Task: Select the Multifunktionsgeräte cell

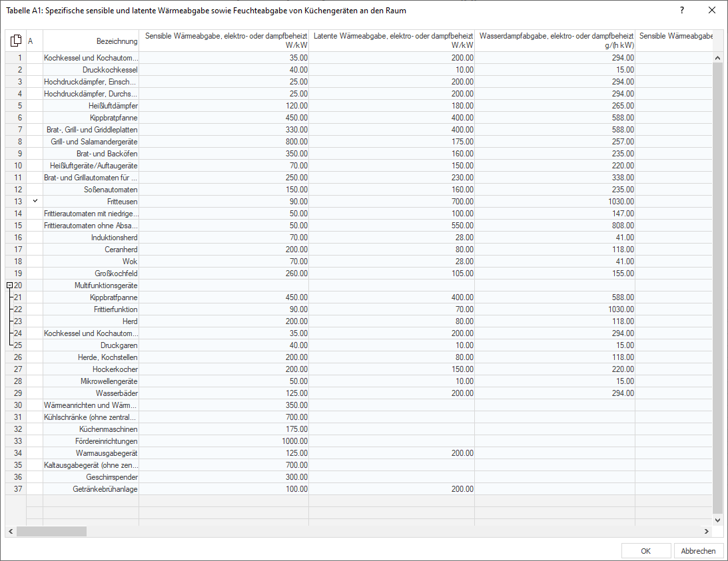Action: click(91, 285)
